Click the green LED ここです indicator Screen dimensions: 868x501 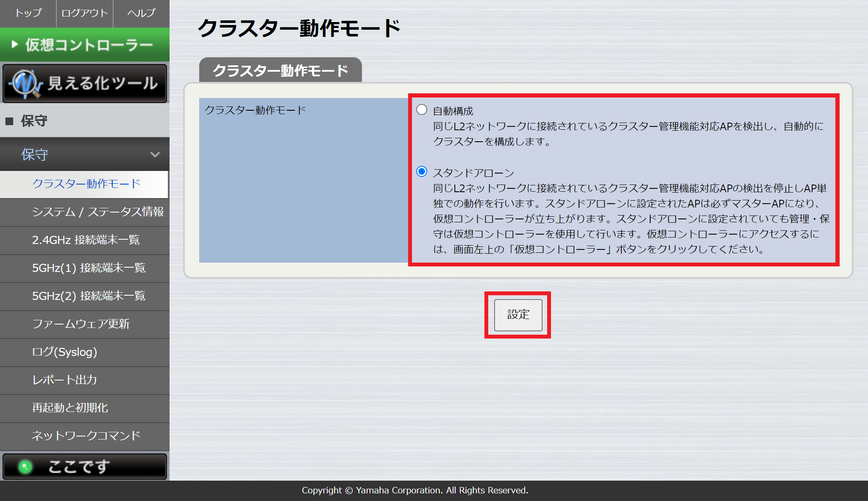(x=25, y=467)
